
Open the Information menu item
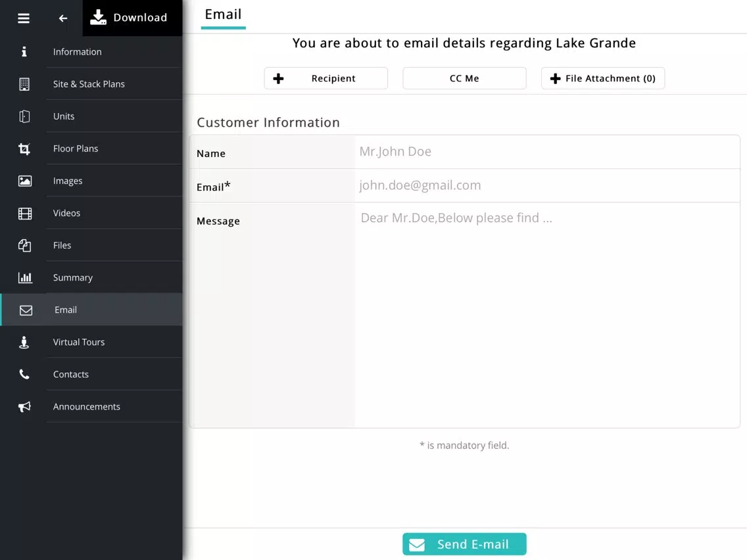91,51
